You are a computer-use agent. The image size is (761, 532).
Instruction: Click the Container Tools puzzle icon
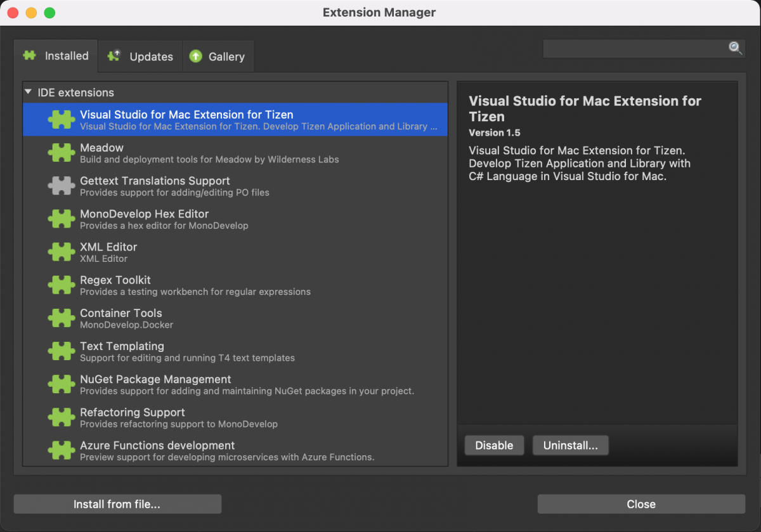[62, 318]
